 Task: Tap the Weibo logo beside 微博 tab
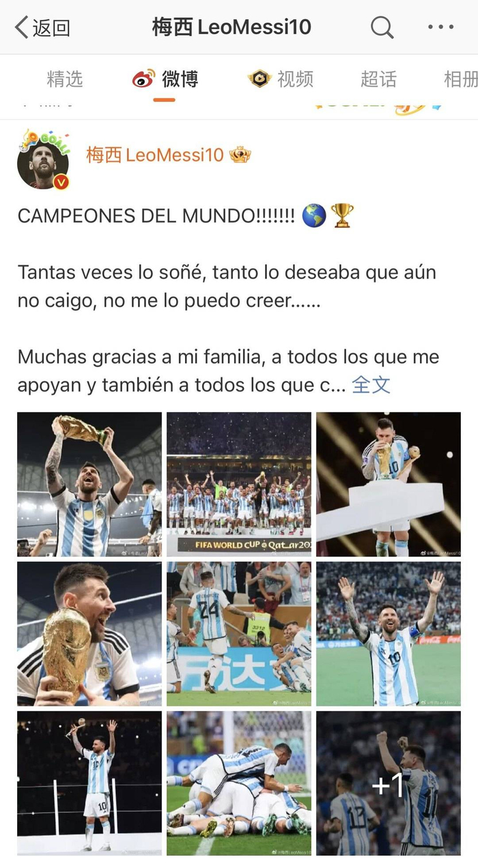point(143,79)
